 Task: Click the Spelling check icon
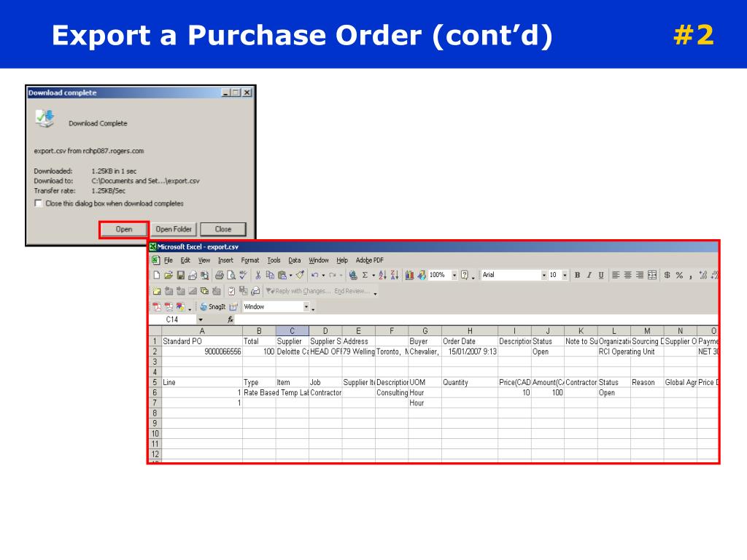pos(243,275)
